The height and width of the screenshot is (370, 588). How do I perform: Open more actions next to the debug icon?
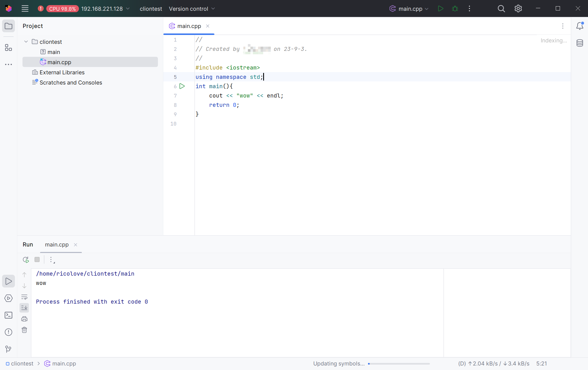(x=469, y=8)
